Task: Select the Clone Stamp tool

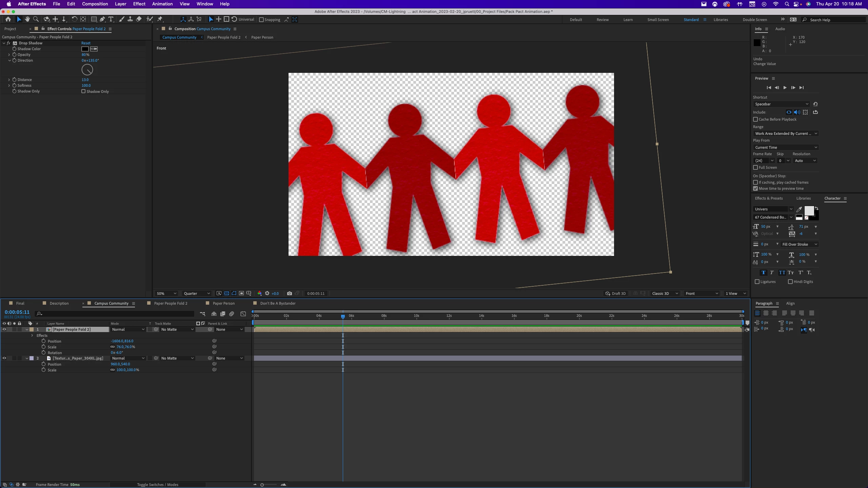Action: [130, 19]
